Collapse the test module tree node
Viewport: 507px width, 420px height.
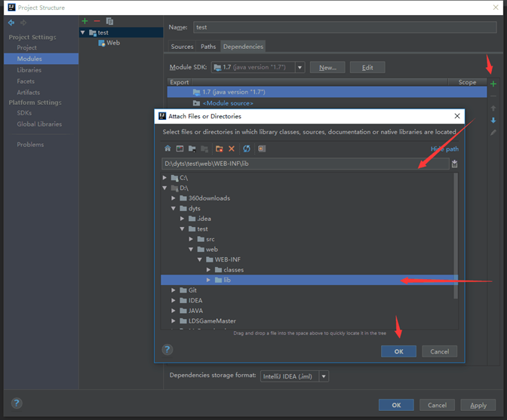(83, 32)
